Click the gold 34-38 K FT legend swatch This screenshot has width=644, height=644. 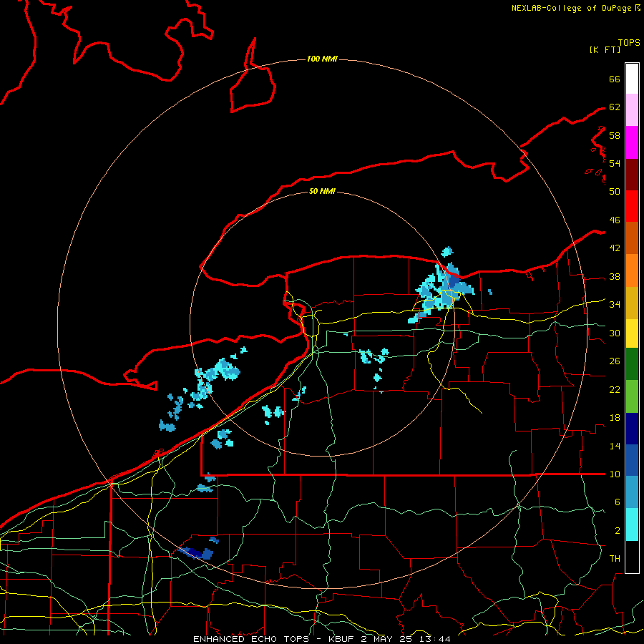click(632, 302)
